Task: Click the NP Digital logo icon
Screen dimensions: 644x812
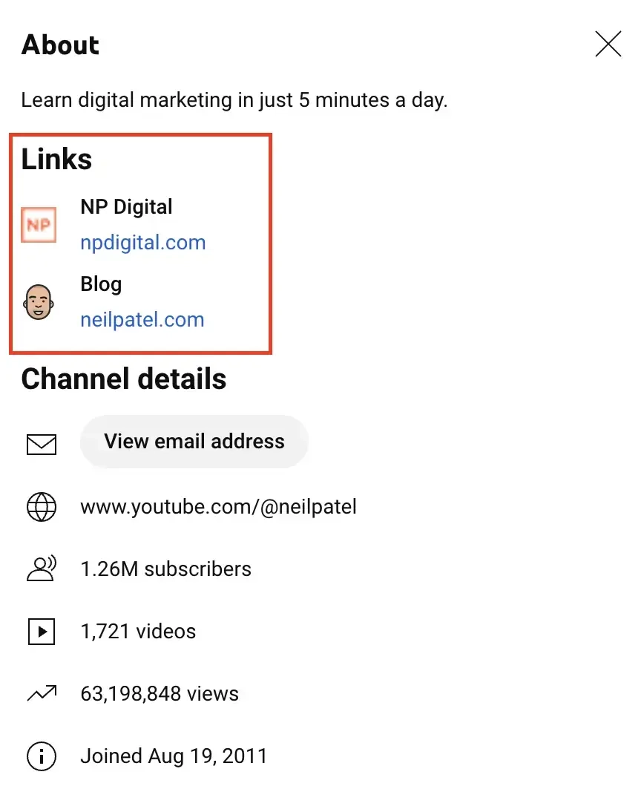Action: click(39, 225)
